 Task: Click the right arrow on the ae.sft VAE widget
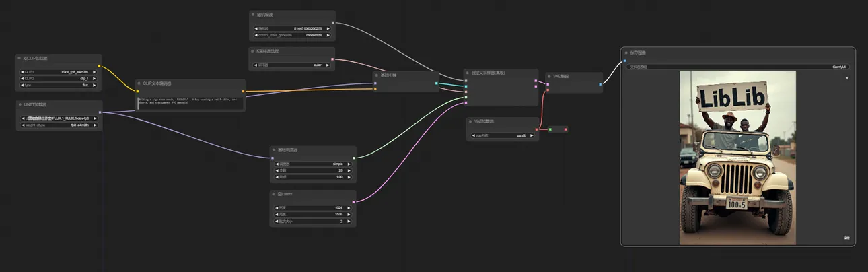coord(532,135)
